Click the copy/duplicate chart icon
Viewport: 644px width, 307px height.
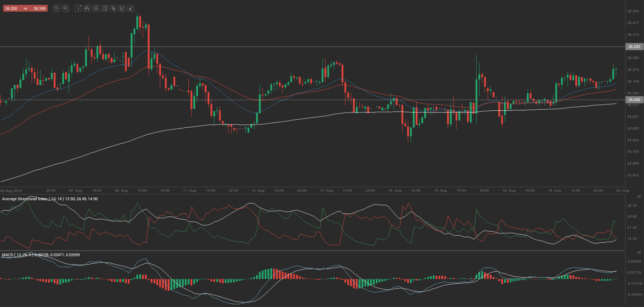[113, 8]
